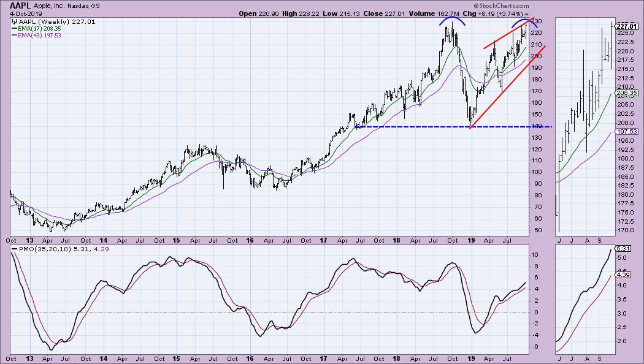
Task: Click the Low 215.13 value
Action: (x=341, y=13)
